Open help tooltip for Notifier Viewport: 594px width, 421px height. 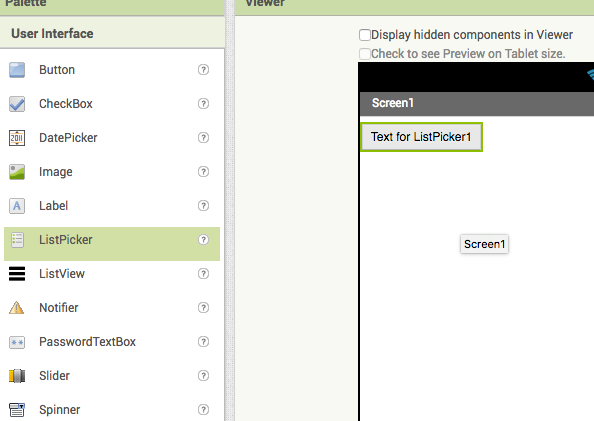point(203,308)
